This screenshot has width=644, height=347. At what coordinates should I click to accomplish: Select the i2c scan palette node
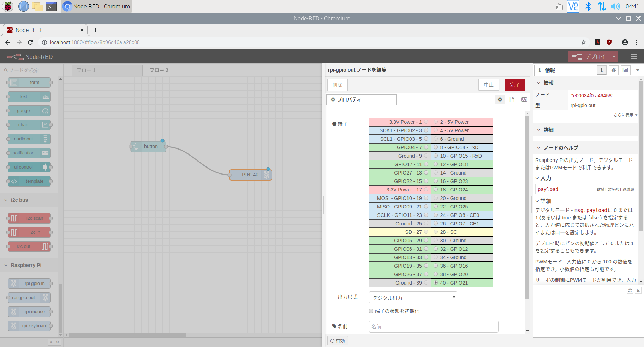(29, 218)
